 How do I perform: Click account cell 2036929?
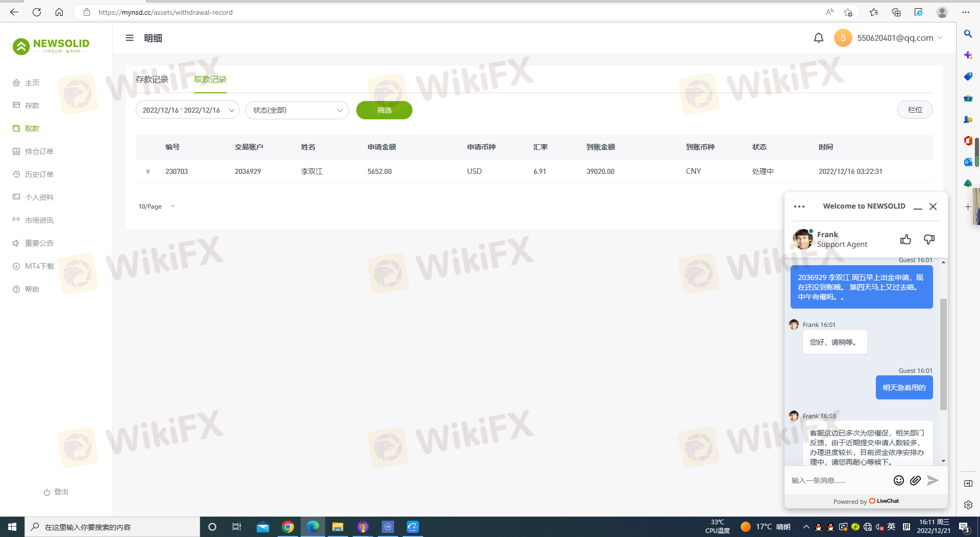[248, 171]
